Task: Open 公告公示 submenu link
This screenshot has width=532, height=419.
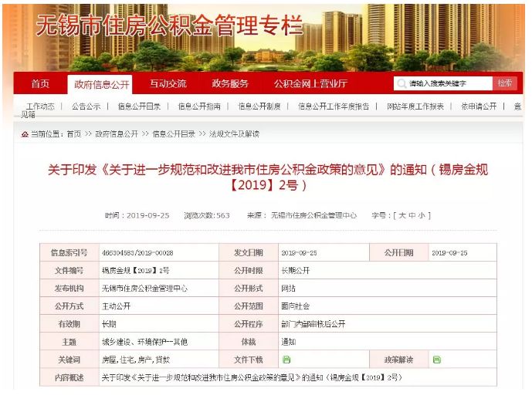Action: point(86,106)
